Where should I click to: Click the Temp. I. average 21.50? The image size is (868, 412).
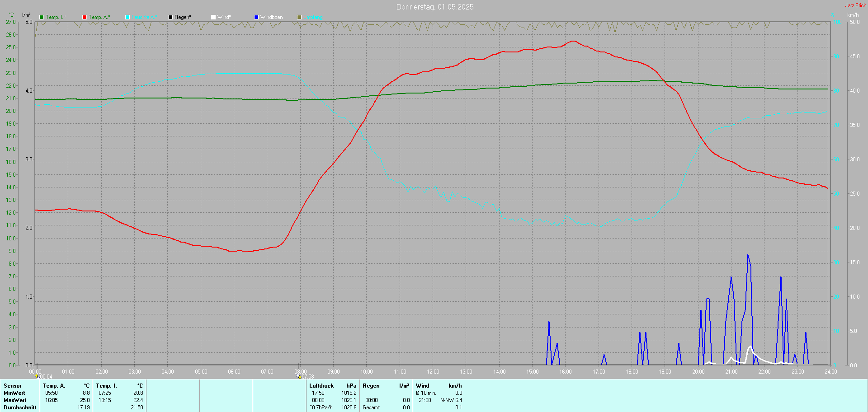click(x=137, y=407)
